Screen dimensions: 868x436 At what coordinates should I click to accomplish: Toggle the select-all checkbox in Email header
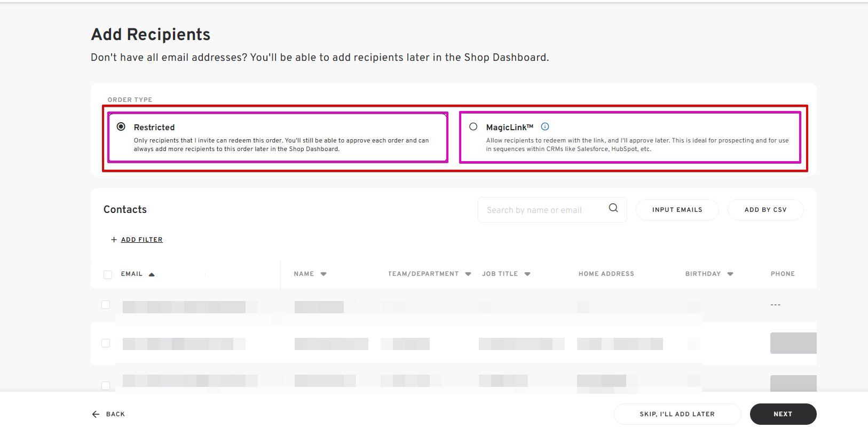[x=108, y=274]
